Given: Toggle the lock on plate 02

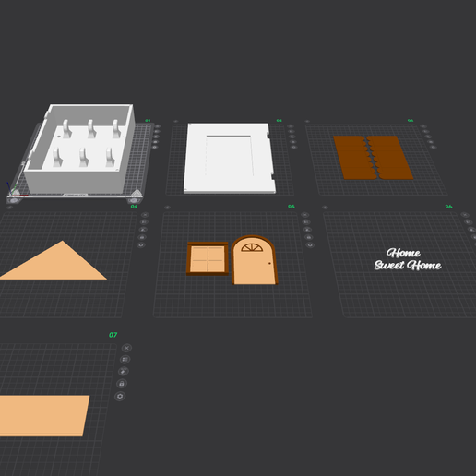Looking at the screenshot, I should click(293, 142).
